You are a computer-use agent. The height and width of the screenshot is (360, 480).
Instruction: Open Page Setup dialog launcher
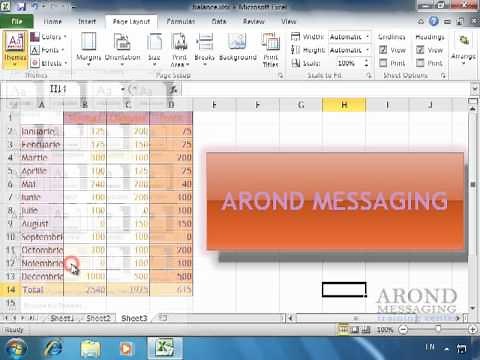(281, 76)
